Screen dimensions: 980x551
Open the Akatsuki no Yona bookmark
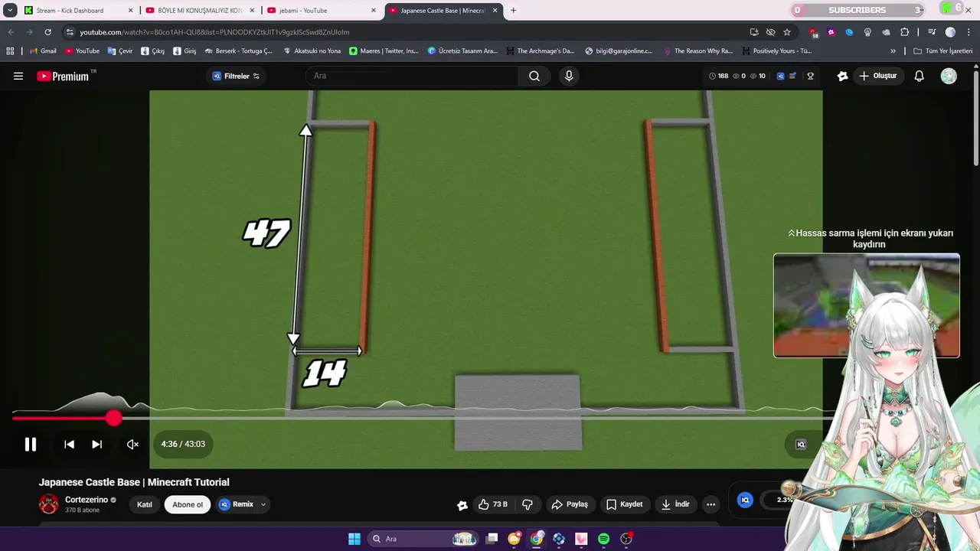[x=312, y=51]
